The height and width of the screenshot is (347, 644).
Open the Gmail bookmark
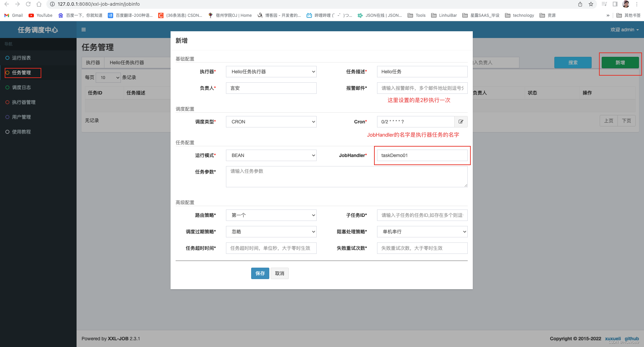point(14,15)
